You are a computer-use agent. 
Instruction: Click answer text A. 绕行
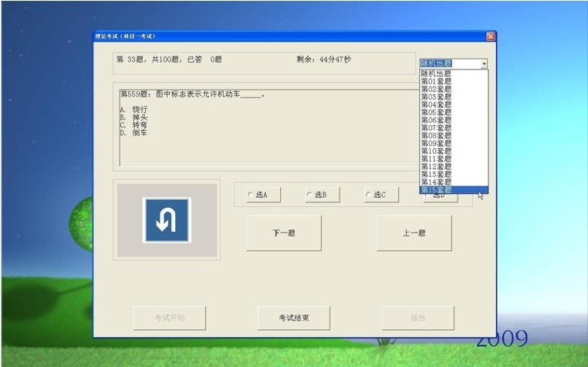click(x=133, y=109)
